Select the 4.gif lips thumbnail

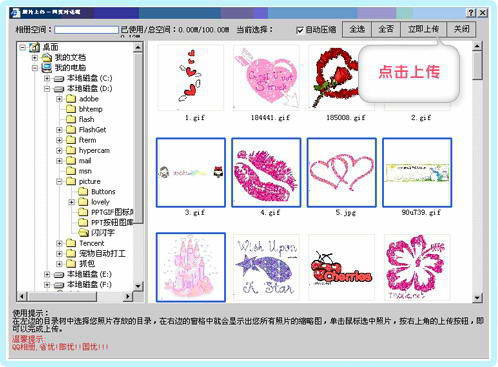point(266,172)
